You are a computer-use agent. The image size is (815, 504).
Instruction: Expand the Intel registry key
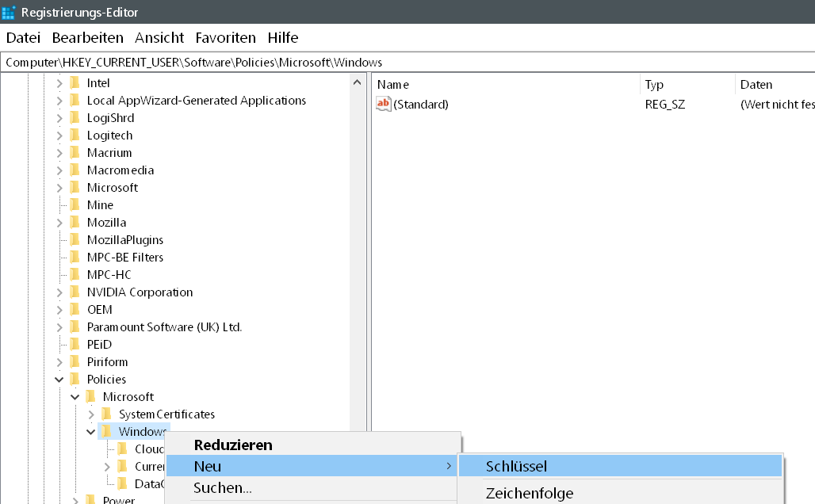point(59,83)
